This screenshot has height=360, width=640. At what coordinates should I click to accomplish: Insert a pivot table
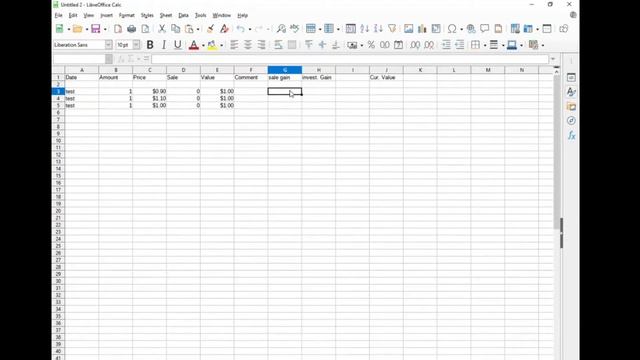pyautogui.click(x=436, y=29)
